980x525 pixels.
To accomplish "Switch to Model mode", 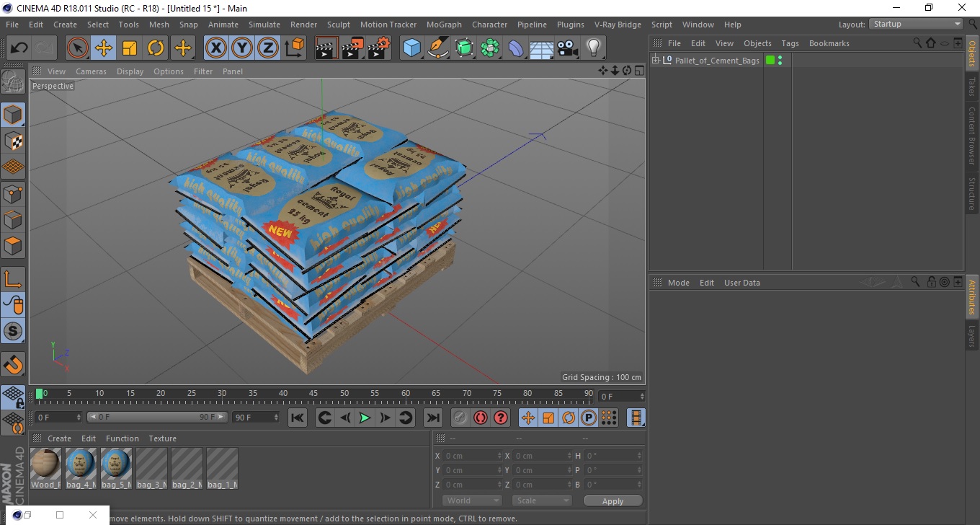I will tap(13, 115).
